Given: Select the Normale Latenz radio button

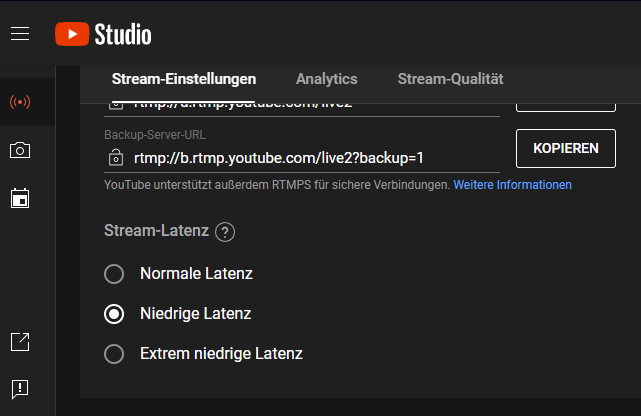Looking at the screenshot, I should coord(114,274).
